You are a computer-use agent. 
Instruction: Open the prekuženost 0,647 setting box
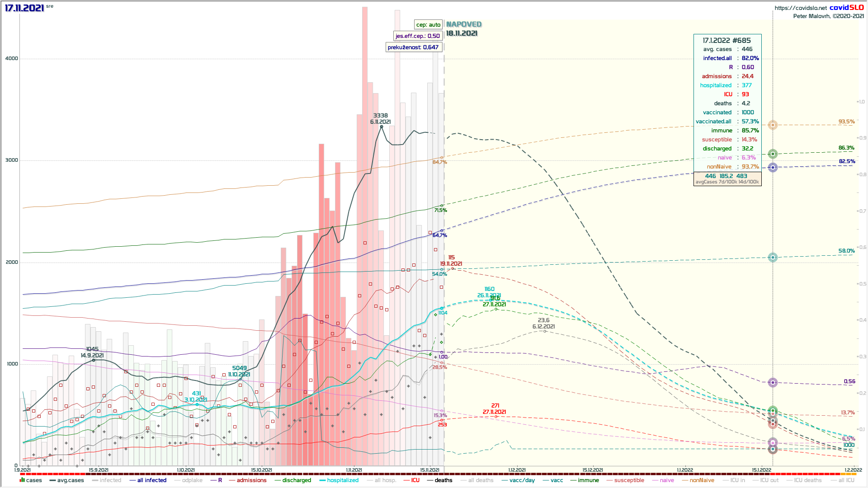[x=413, y=47]
